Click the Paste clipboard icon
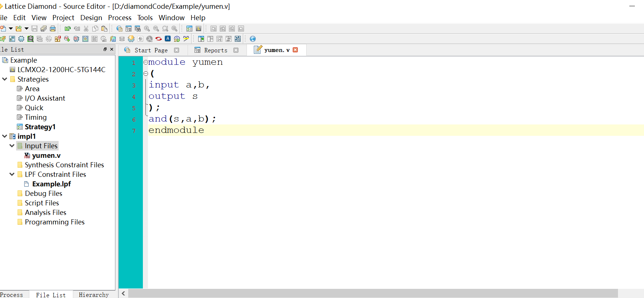The image size is (644, 298). click(x=104, y=29)
